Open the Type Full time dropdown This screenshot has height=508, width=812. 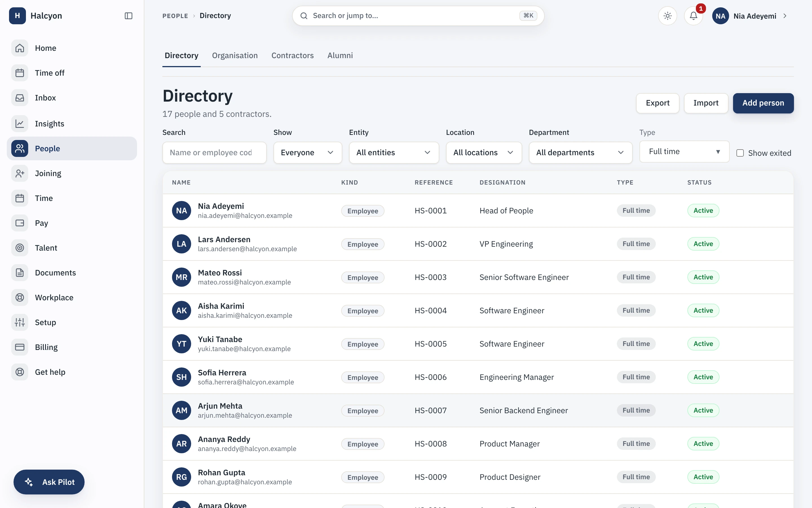point(684,152)
